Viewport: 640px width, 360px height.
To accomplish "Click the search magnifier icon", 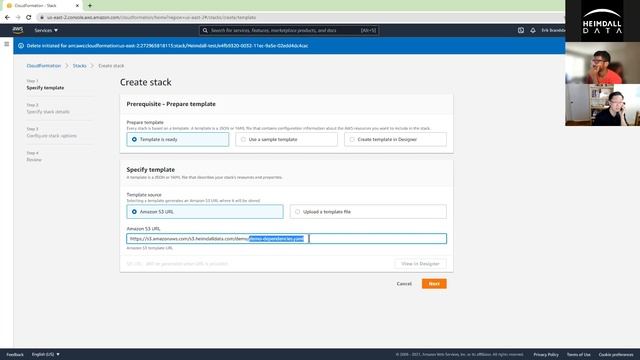I will (x=205, y=30).
